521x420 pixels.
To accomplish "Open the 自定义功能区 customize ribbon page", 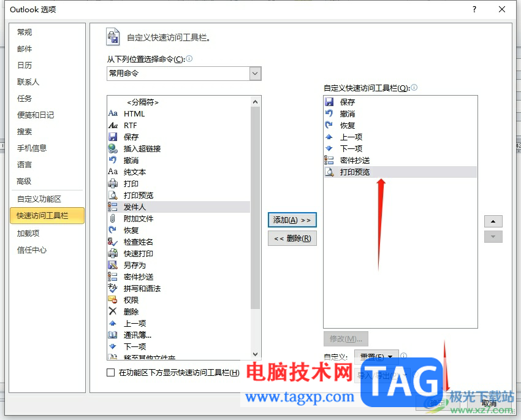I will [x=39, y=199].
